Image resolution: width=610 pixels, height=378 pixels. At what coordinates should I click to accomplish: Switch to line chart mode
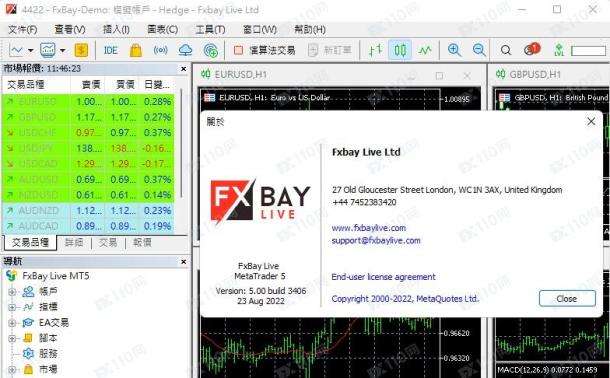(x=425, y=50)
